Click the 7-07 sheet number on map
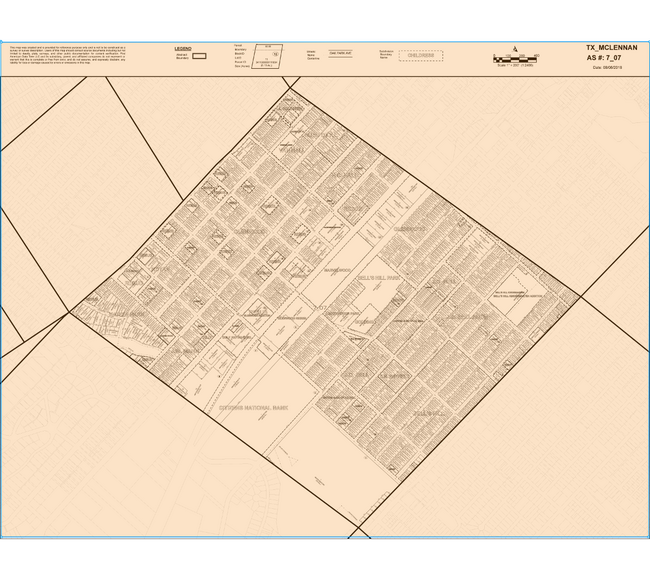The width and height of the screenshot is (650, 577). [x=322, y=307]
